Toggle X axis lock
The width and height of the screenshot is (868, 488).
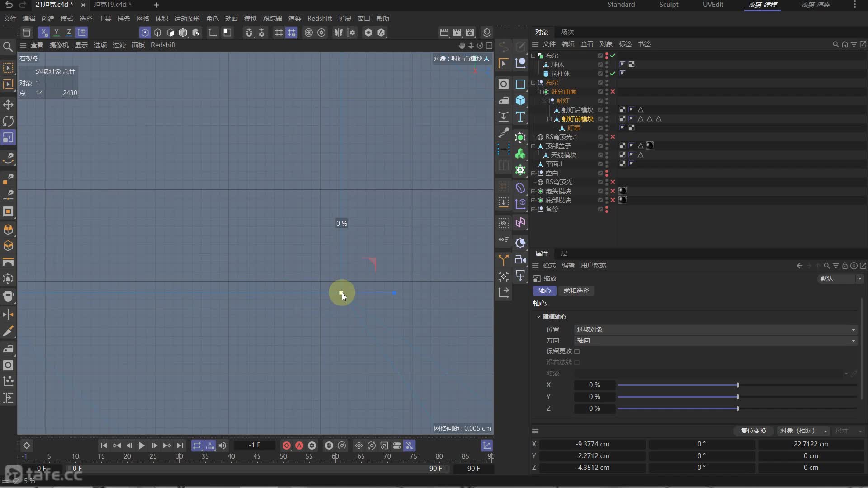[44, 33]
